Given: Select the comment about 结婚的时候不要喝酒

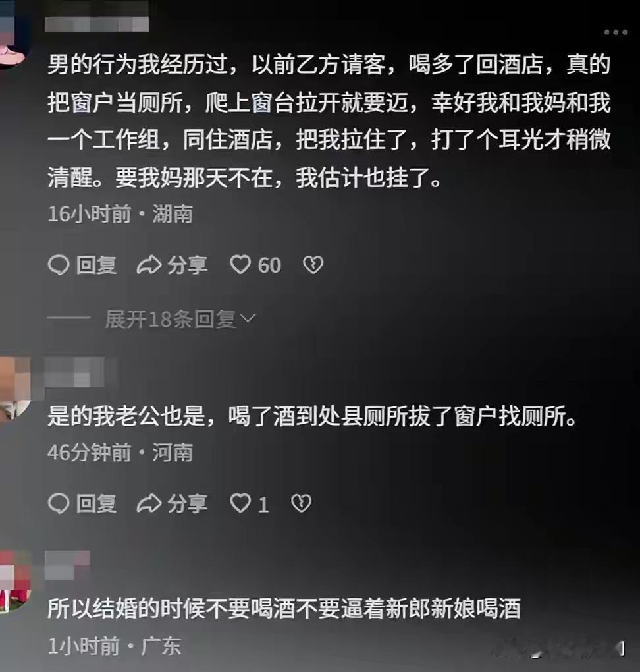Looking at the screenshot, I should point(284,609).
